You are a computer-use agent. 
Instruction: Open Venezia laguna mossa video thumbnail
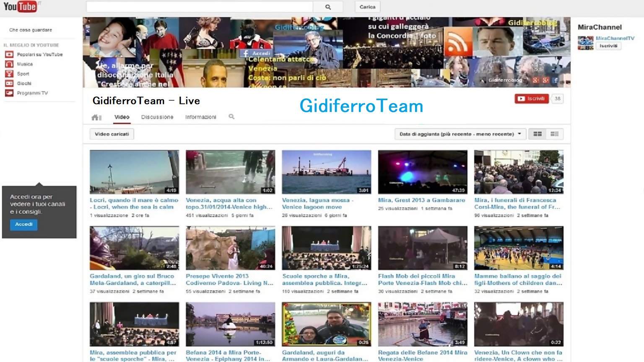326,172
